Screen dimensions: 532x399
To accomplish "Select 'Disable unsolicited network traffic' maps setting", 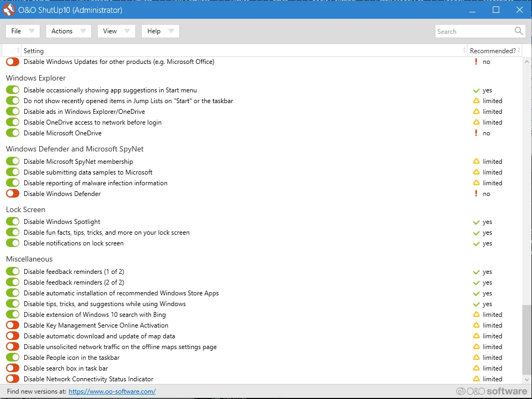I will [x=120, y=347].
